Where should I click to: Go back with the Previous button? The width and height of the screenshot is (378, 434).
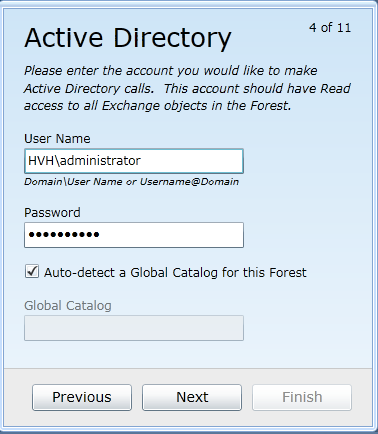(x=82, y=397)
